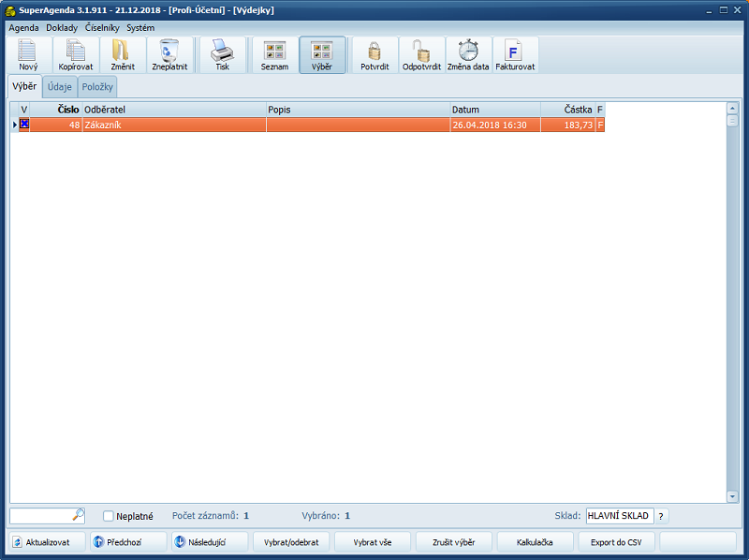
Task: Switch to the Údaje tab
Action: [x=60, y=87]
